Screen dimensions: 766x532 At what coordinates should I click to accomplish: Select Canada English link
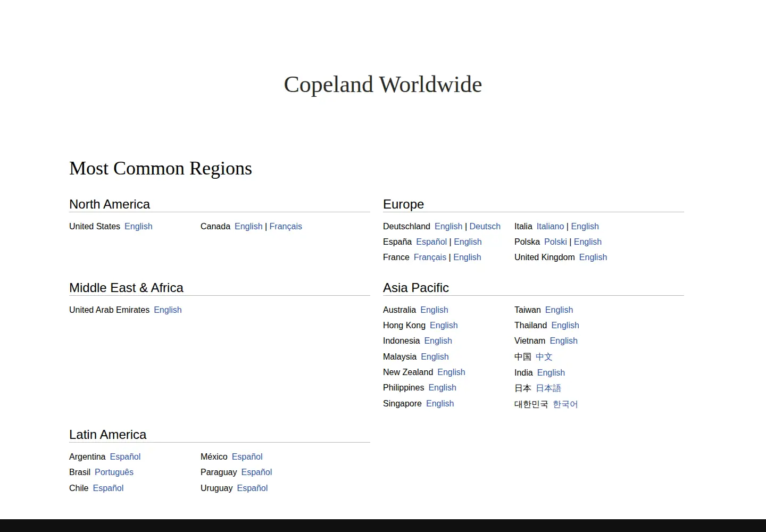point(248,226)
